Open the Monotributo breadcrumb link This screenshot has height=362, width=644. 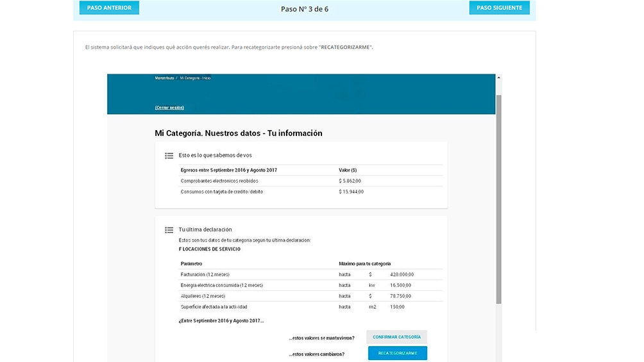164,78
